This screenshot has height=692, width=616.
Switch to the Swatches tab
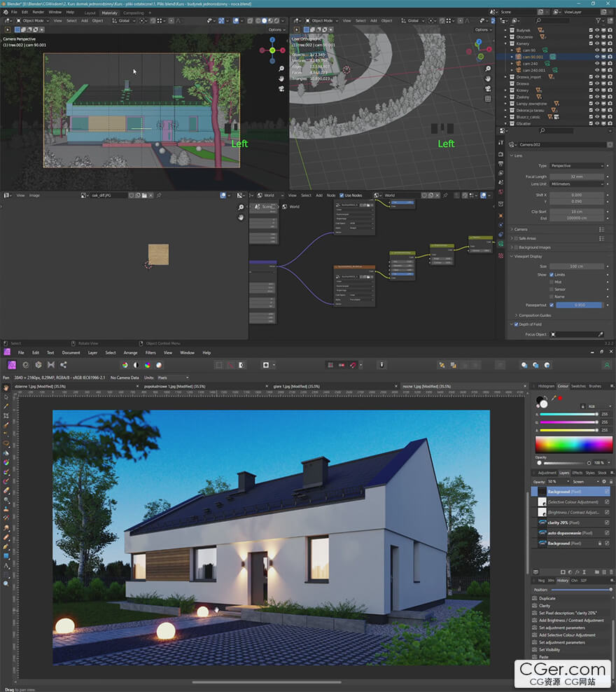coord(578,386)
